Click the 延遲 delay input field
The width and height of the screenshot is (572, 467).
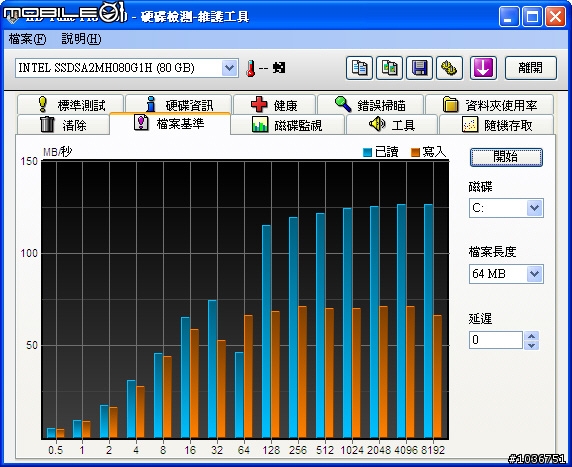click(x=496, y=340)
